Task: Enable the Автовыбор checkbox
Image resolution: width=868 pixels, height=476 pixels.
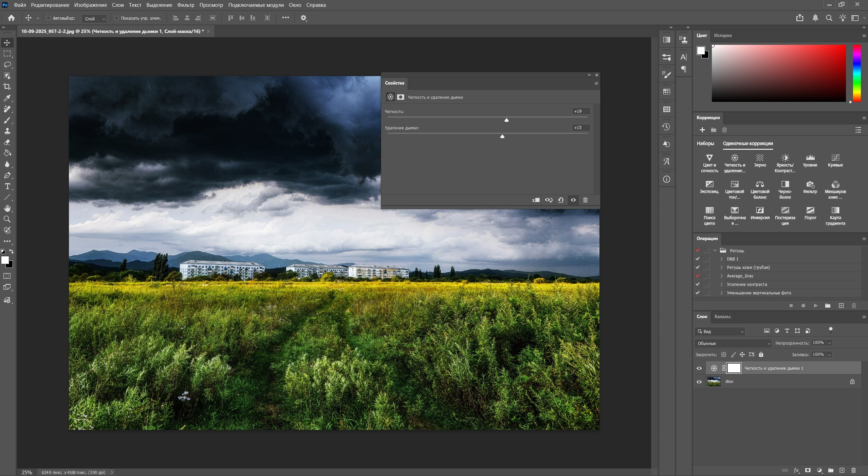Action: pos(49,18)
